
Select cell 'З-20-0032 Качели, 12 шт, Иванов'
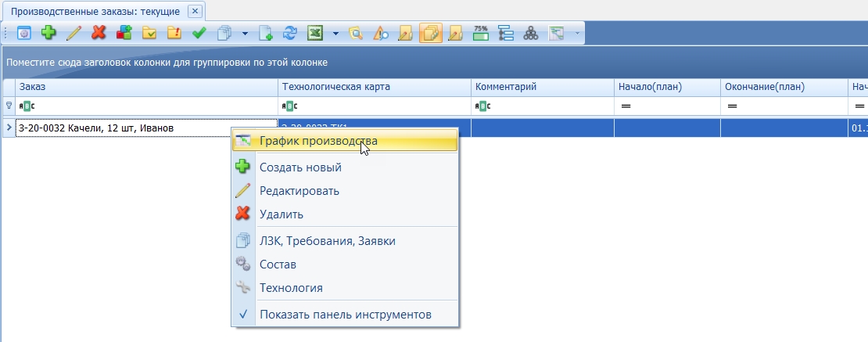[147, 128]
